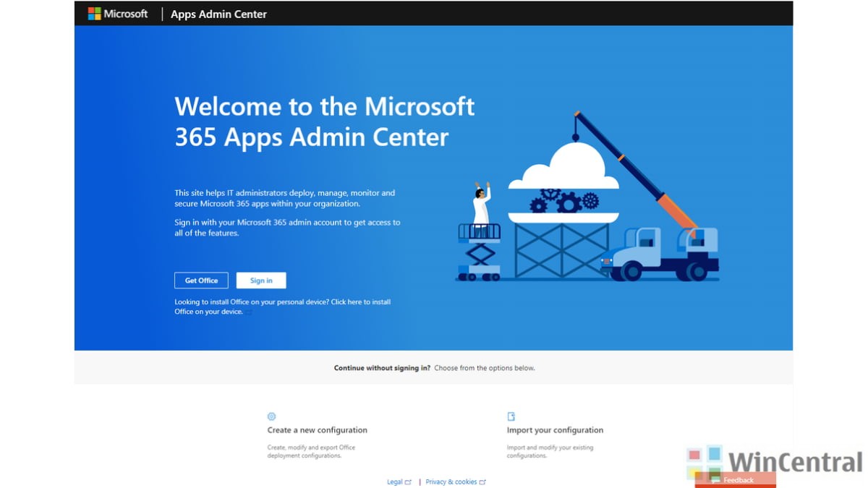Open Create a new configuration
The width and height of the screenshot is (868, 488).
318,430
